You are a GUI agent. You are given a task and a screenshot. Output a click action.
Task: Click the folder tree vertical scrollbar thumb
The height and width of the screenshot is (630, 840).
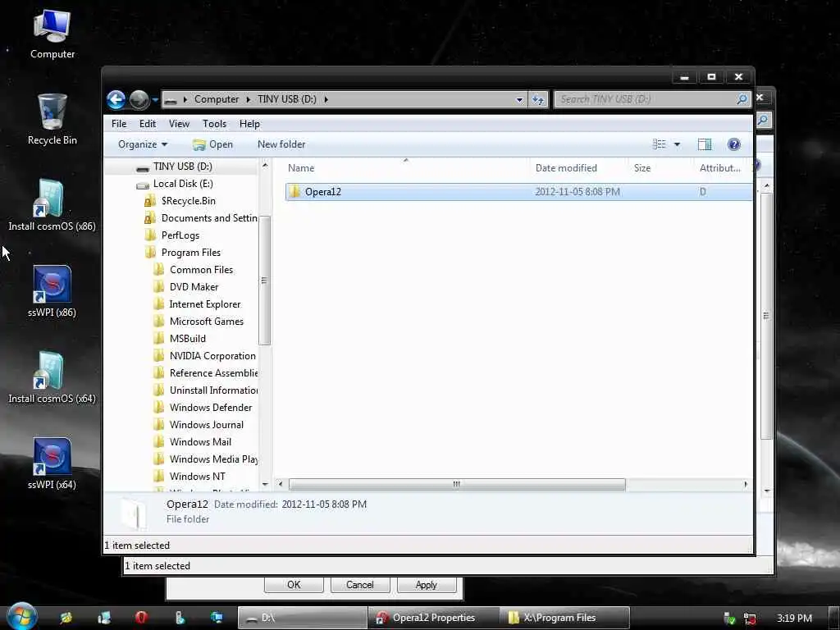click(264, 281)
